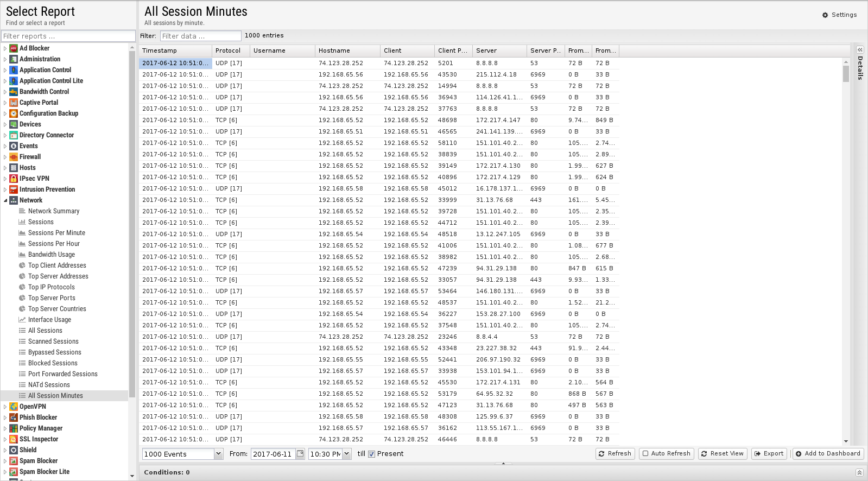Click the Hosts icon
The height and width of the screenshot is (481, 868).
pos(14,168)
